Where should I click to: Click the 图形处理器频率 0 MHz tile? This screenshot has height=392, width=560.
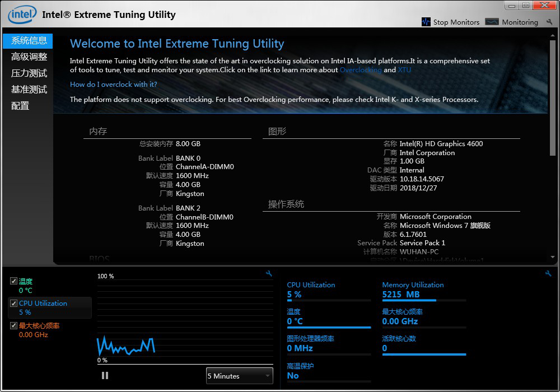(329, 344)
